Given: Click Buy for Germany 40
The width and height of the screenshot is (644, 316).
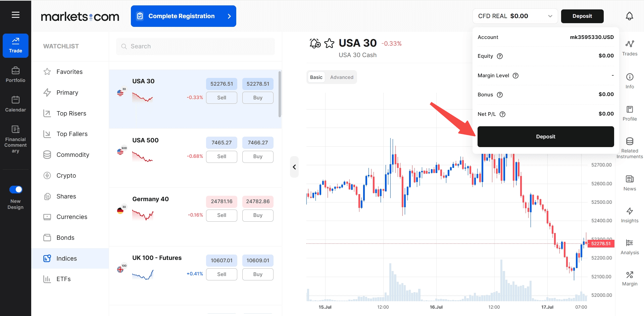Looking at the screenshot, I should (x=258, y=215).
